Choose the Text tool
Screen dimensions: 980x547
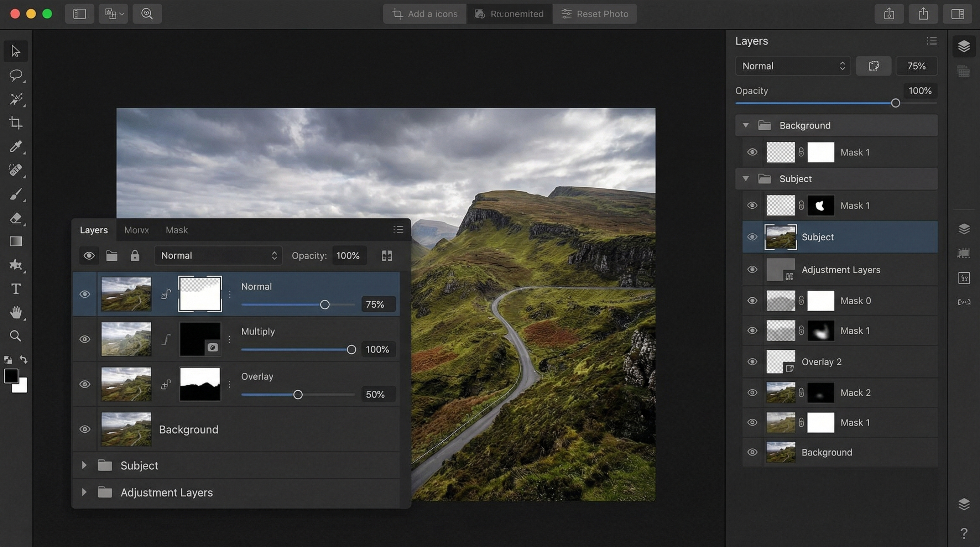coord(16,289)
